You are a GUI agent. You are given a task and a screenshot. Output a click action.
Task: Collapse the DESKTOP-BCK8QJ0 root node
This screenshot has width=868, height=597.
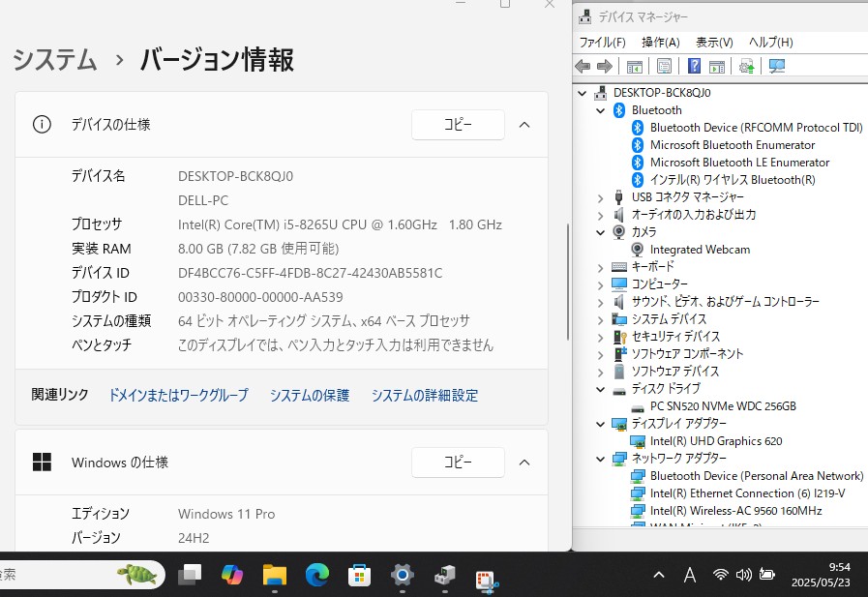pyautogui.click(x=582, y=93)
